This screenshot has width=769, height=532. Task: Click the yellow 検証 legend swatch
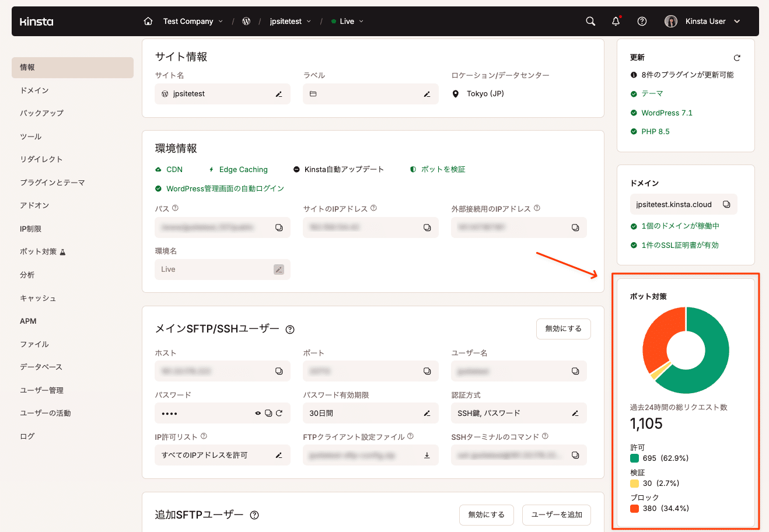[634, 484]
